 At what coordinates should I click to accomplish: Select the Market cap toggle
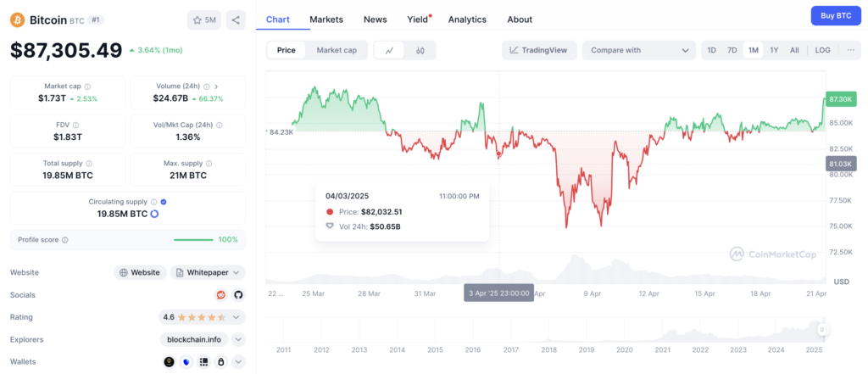coord(337,50)
